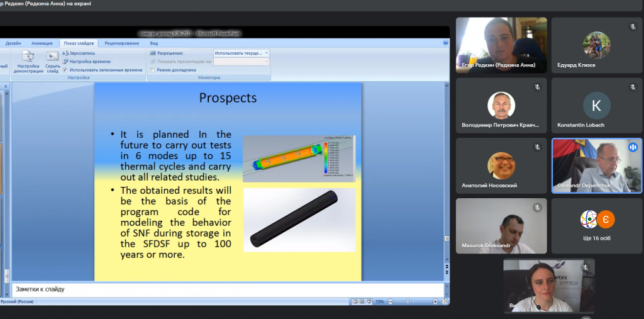
Task: Open the Set Up Slide Show (Настройка демонстрации) dialog
Action: [28, 60]
